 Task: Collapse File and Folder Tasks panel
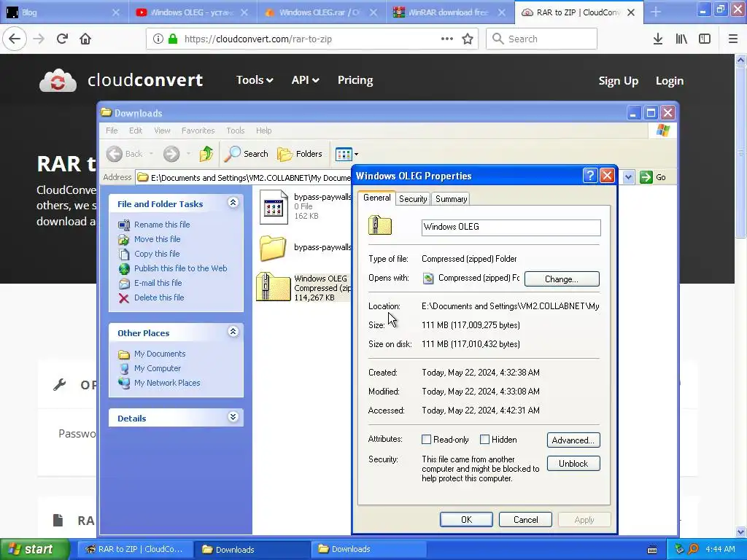[233, 203]
